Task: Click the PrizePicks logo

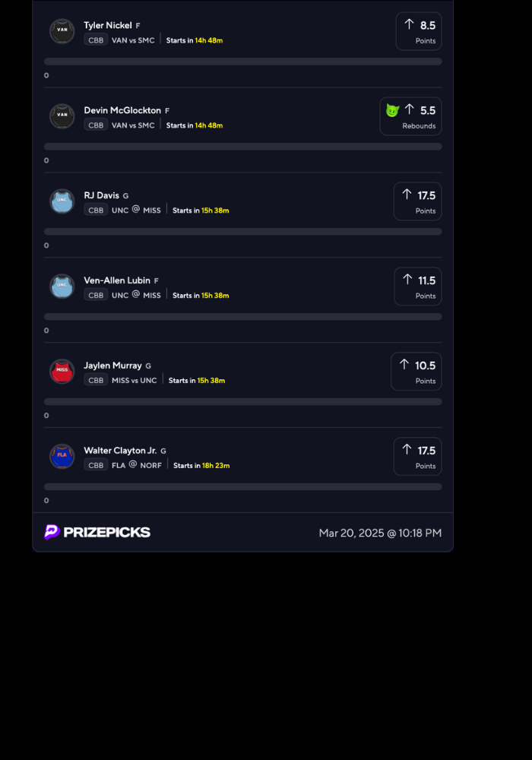Action: point(97,532)
